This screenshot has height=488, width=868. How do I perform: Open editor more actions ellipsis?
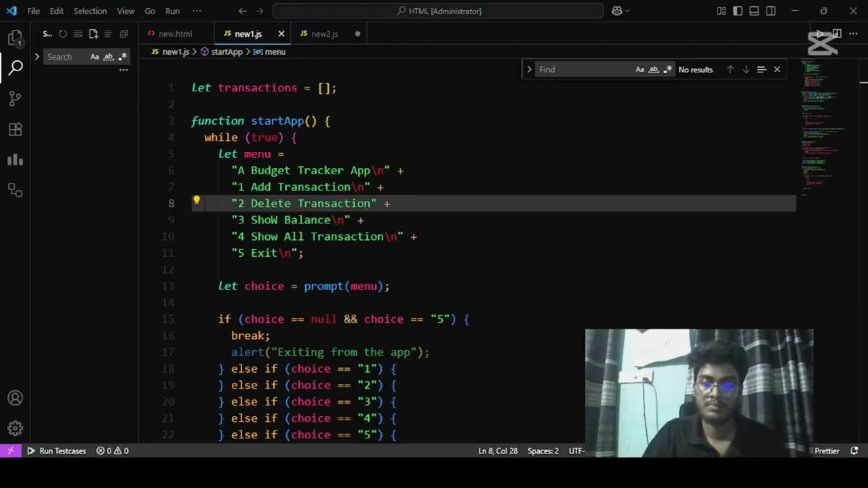tap(854, 34)
